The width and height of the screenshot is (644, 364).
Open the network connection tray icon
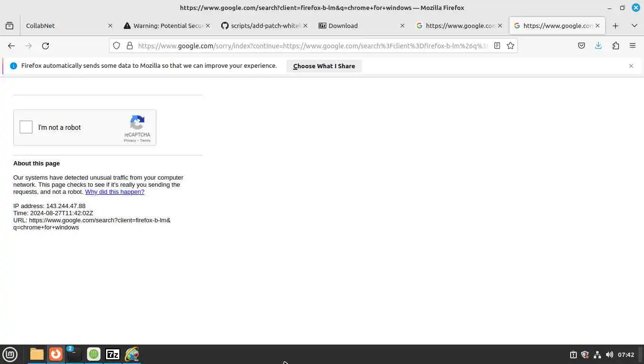pyautogui.click(x=597, y=355)
